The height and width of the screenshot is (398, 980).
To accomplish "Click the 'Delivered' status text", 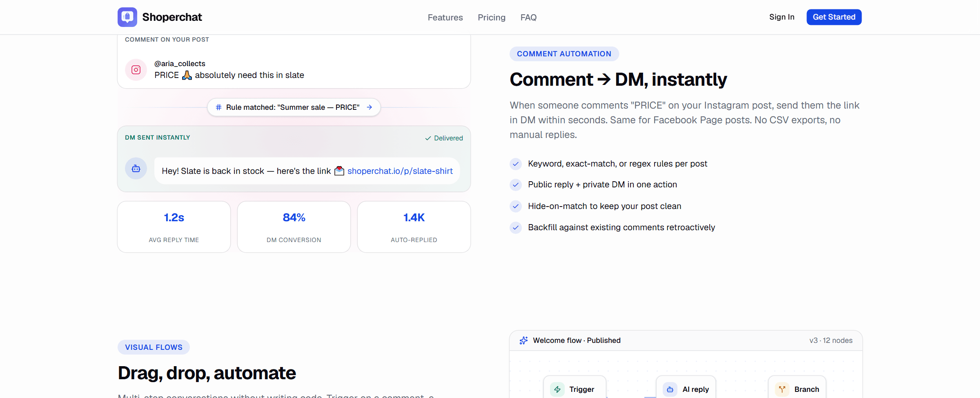I will (448, 138).
